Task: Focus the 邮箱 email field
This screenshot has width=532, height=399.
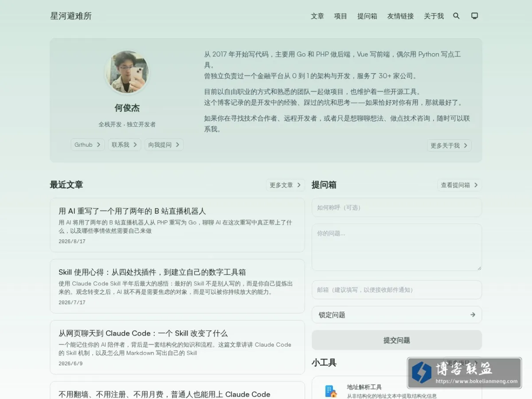Action: coord(397,289)
